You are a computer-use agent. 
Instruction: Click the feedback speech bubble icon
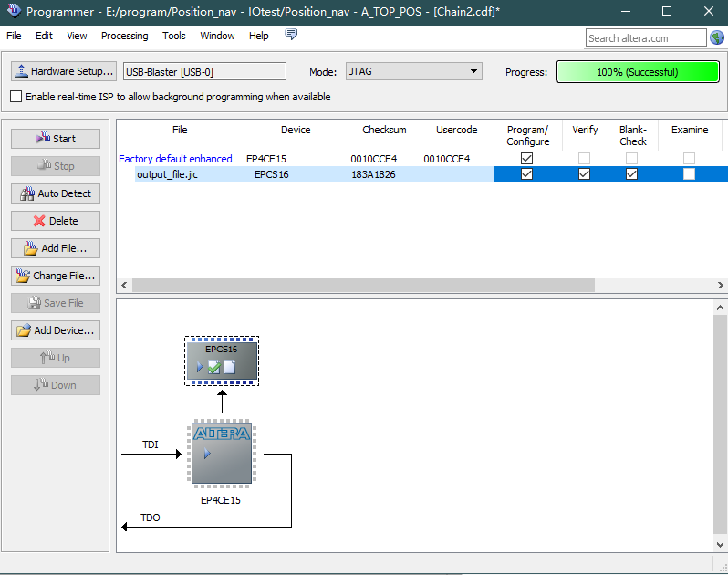coord(291,35)
